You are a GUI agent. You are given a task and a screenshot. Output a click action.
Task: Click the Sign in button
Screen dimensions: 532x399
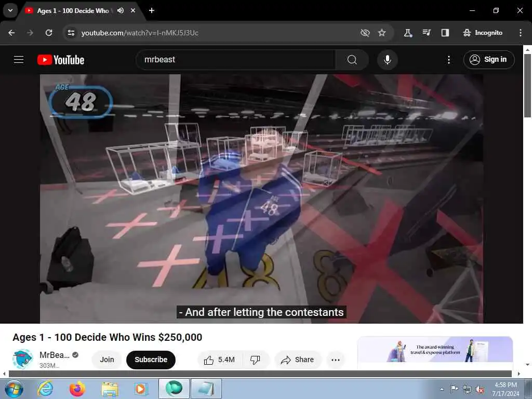(x=489, y=60)
